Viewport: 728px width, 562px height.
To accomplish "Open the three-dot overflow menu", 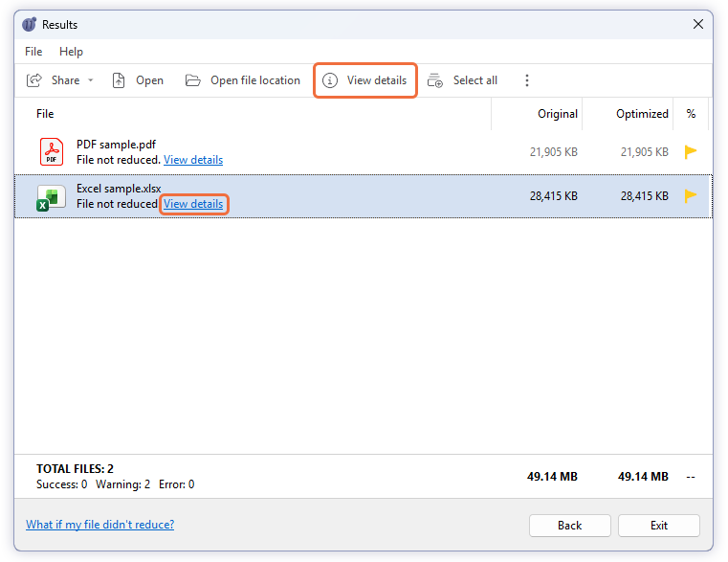I will 526,80.
